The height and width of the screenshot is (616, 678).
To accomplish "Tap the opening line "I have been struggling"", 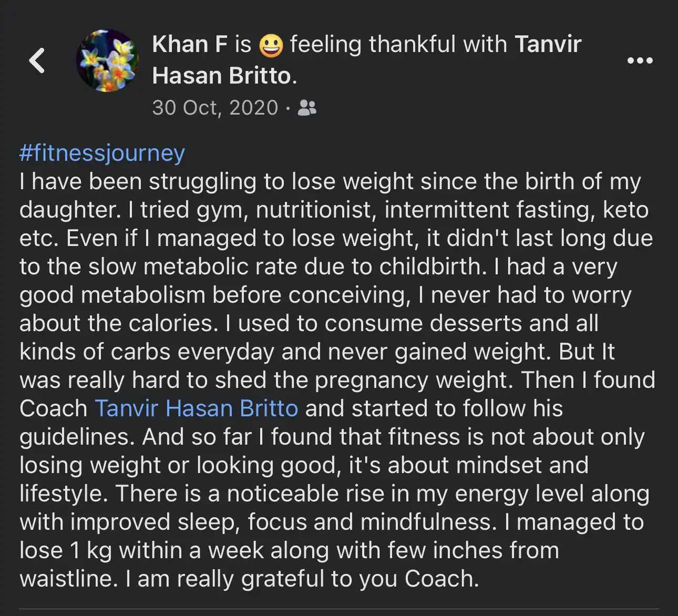I will tap(330, 181).
